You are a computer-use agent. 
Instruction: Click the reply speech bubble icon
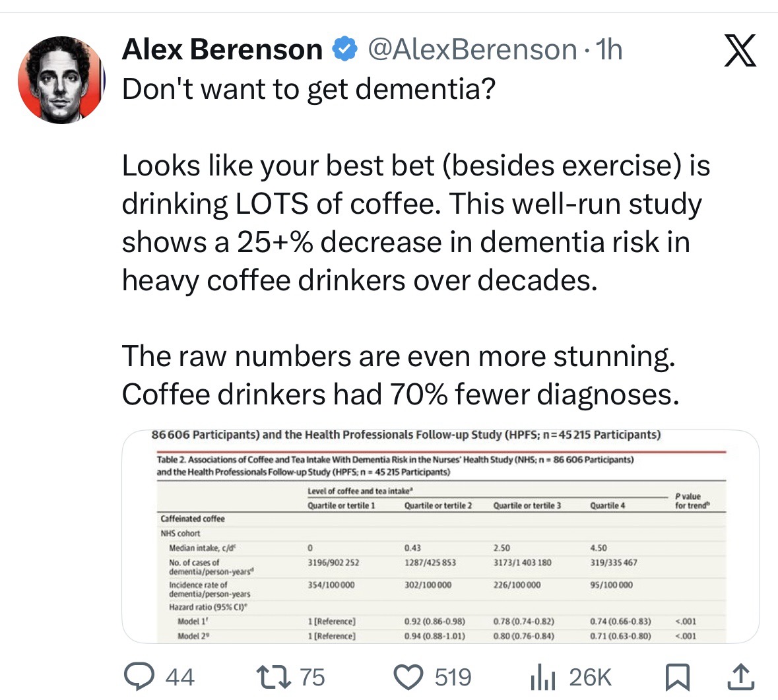140,677
